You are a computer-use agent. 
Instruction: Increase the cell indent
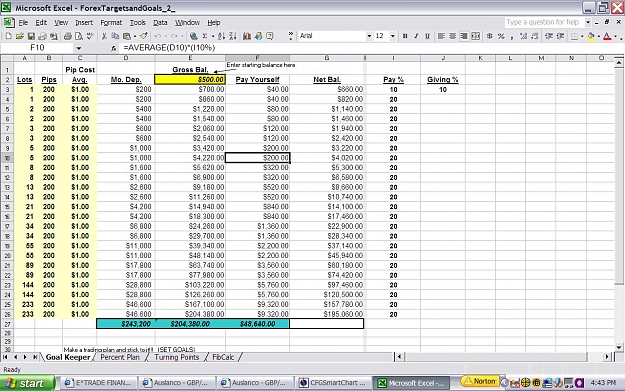(x=560, y=36)
